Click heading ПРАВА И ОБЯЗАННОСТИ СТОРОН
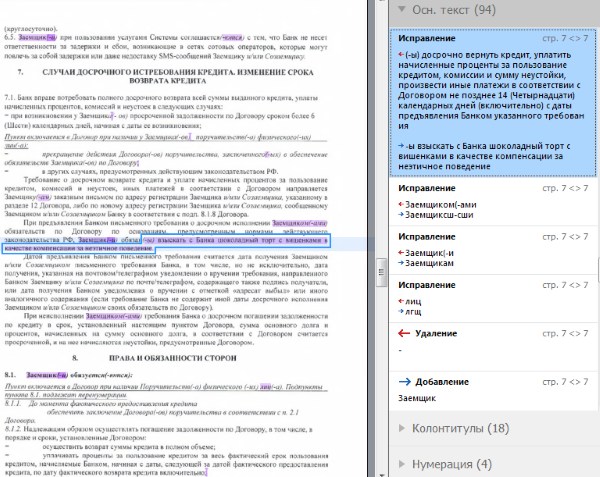The height and width of the screenshot is (477, 600). pos(173,358)
